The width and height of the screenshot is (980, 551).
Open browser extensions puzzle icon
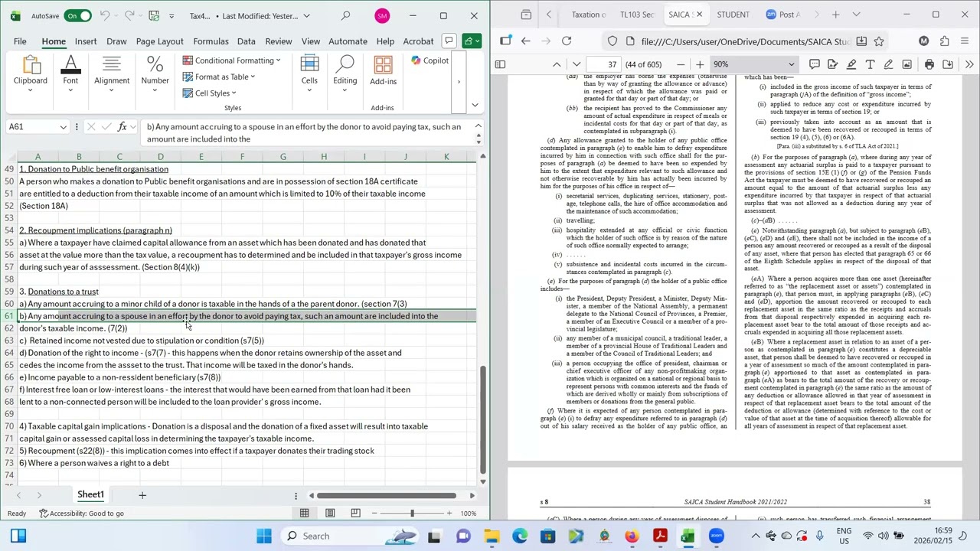click(944, 41)
